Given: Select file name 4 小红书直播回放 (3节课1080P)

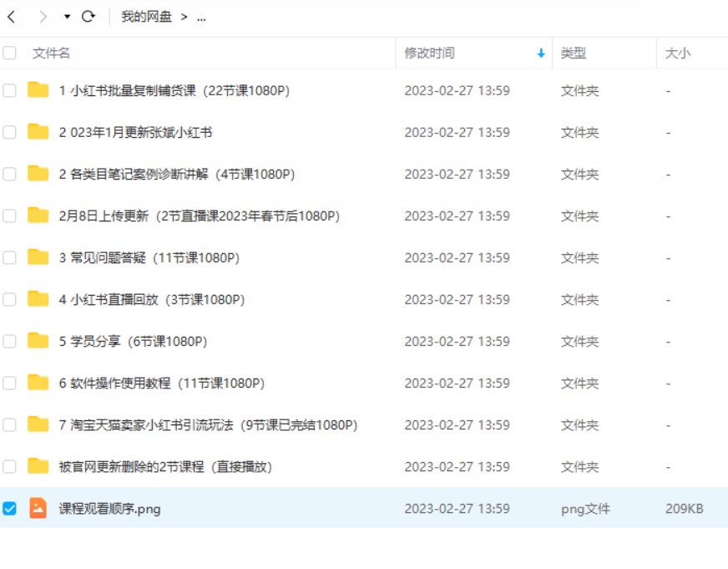Looking at the screenshot, I should (x=152, y=300).
